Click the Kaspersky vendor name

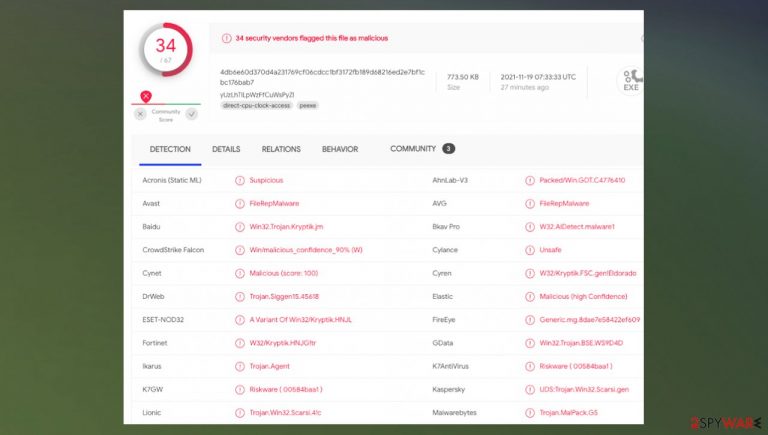448,389
